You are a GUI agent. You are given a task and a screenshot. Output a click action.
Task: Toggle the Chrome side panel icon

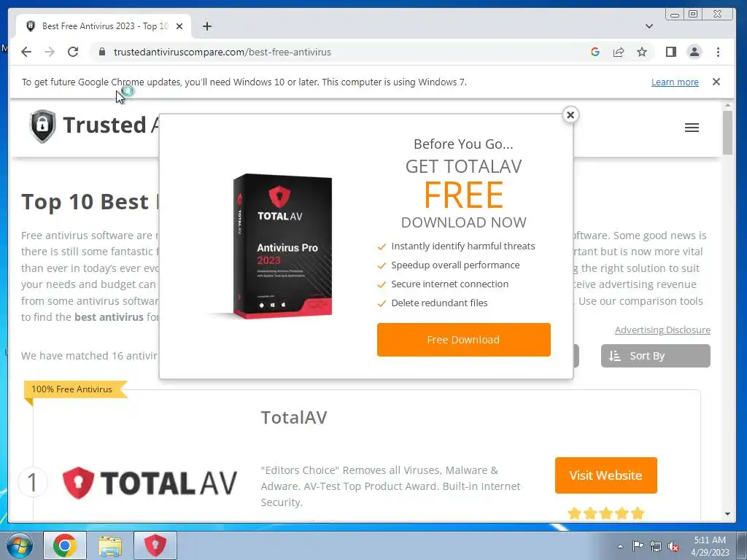671,52
